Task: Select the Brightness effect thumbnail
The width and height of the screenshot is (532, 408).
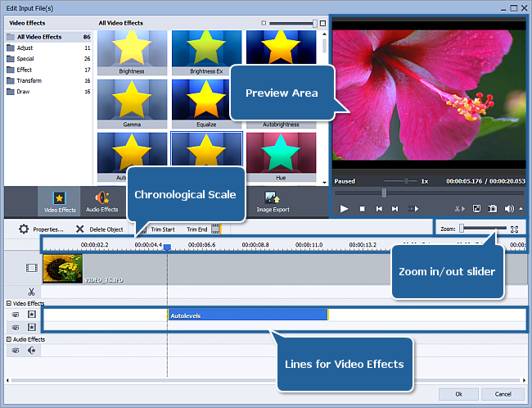Action: [x=132, y=52]
